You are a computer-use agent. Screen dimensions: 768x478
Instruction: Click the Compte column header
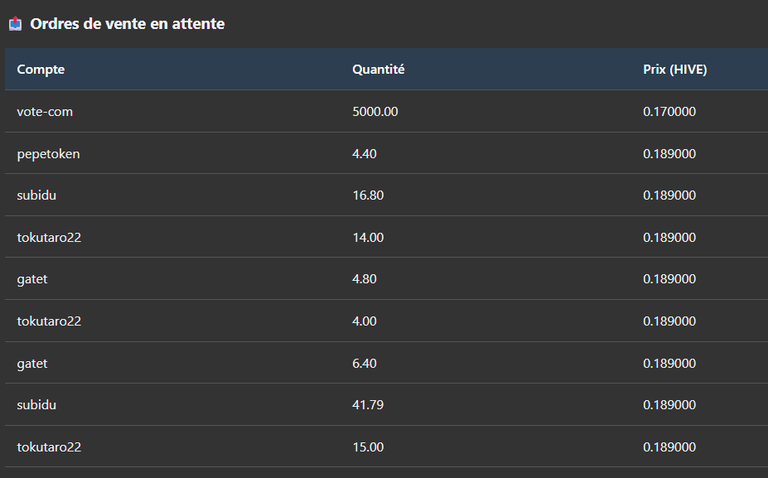pos(41,70)
